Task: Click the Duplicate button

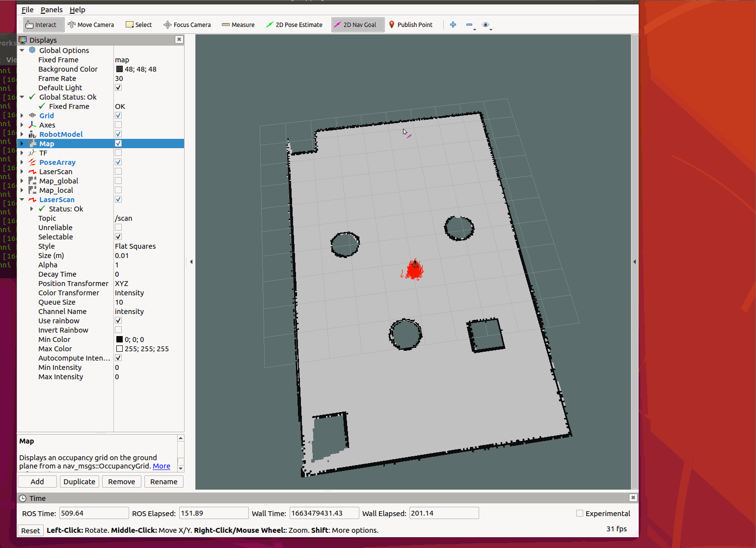Action: [80, 482]
